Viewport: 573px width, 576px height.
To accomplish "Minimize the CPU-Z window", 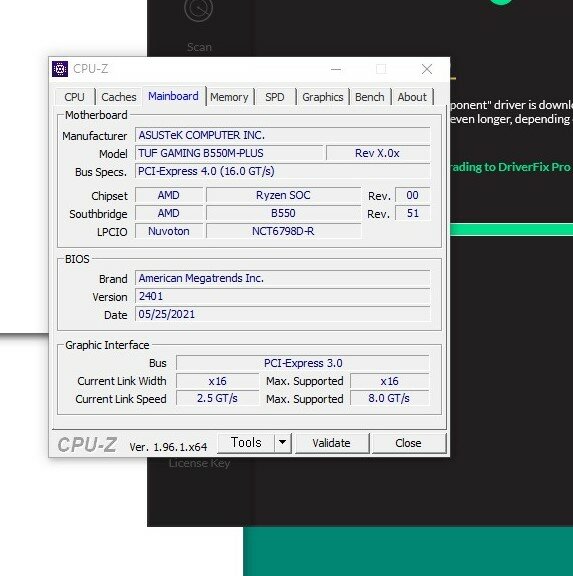I will click(x=336, y=69).
